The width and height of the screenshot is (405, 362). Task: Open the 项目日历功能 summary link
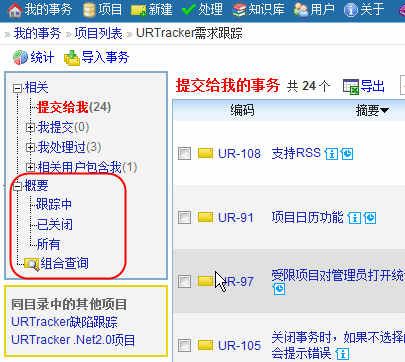tap(307, 217)
